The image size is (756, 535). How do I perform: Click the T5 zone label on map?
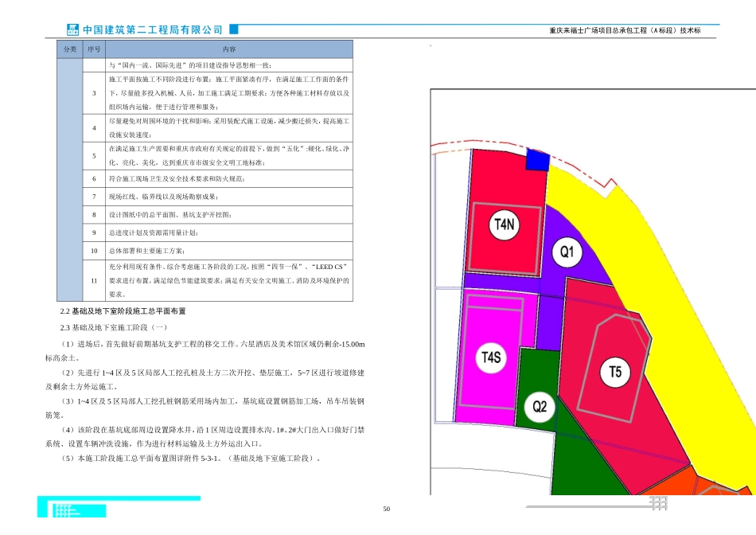pyautogui.click(x=615, y=373)
